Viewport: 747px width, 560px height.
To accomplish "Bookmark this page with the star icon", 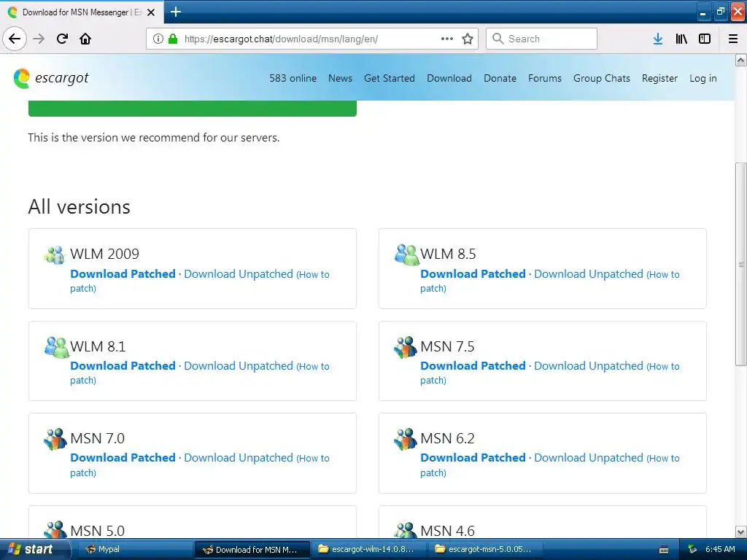I will [468, 39].
